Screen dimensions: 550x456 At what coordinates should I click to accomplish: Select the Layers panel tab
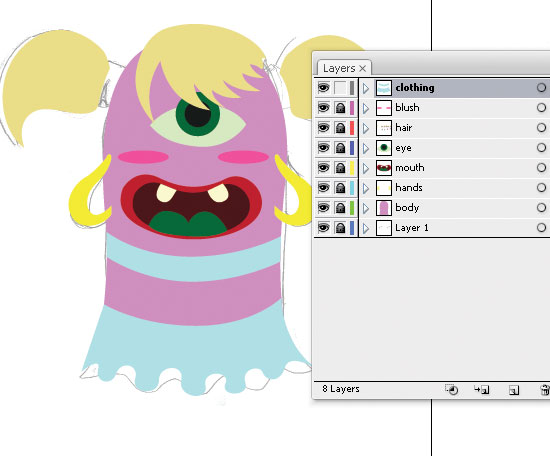(339, 68)
